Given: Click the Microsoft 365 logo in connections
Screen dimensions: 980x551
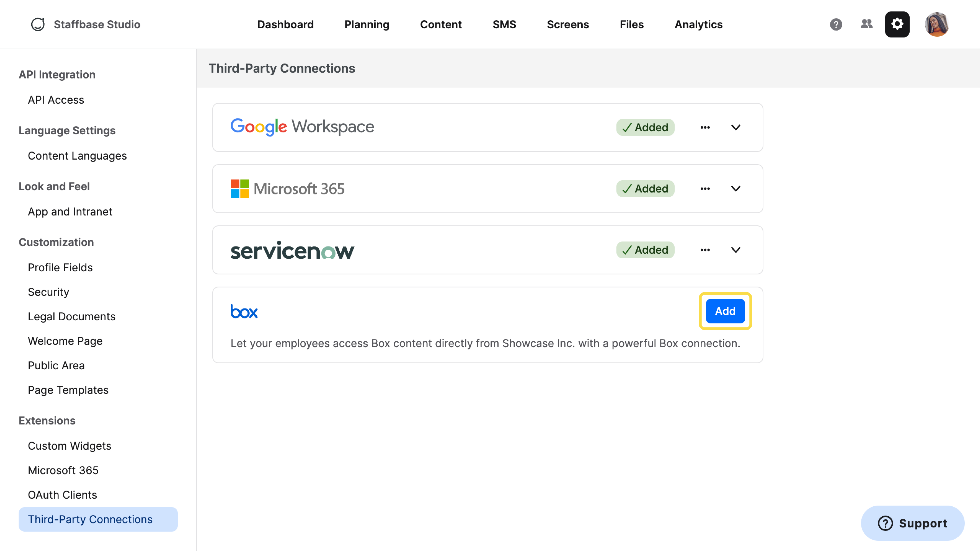Looking at the screenshot, I should [288, 189].
